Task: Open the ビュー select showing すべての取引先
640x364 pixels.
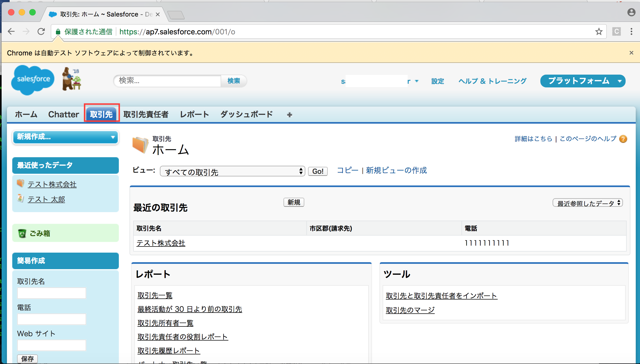Action: tap(232, 171)
